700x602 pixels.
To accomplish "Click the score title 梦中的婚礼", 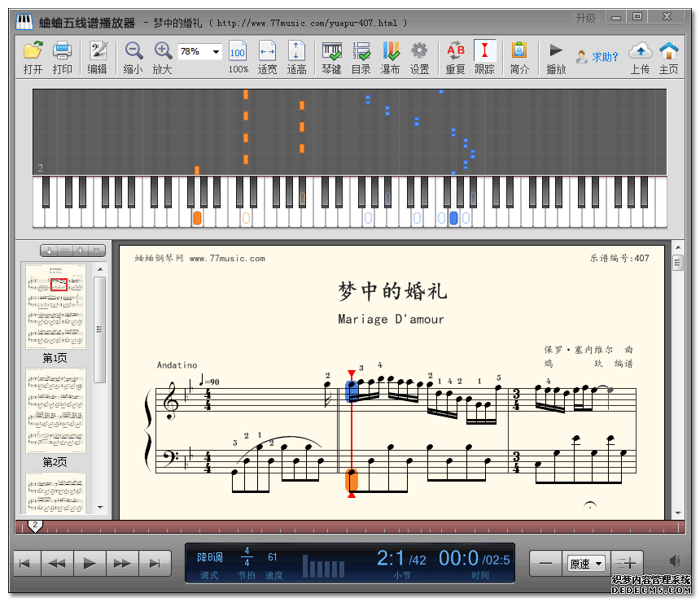I will coord(392,291).
